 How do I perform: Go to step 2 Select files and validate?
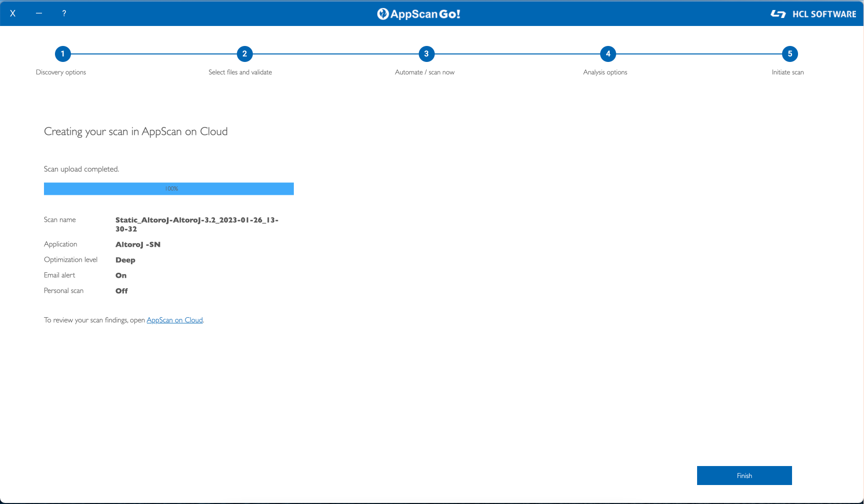(x=244, y=54)
